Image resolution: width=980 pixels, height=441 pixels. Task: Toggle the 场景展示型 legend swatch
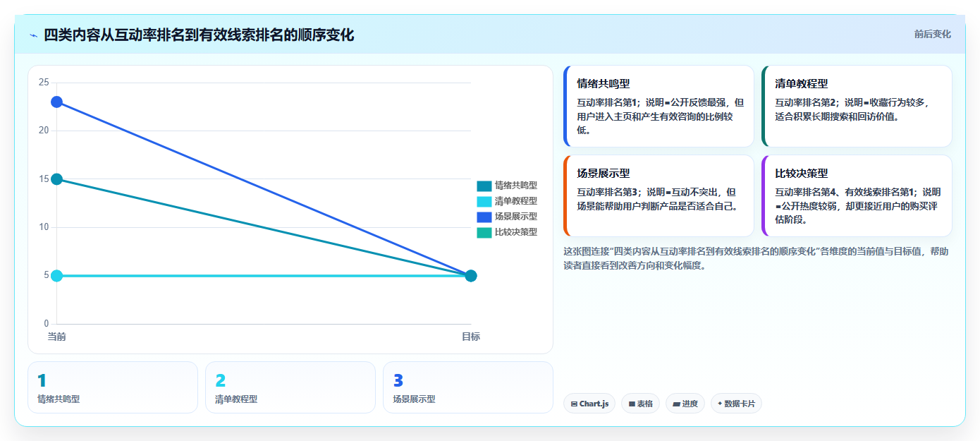pyautogui.click(x=484, y=217)
